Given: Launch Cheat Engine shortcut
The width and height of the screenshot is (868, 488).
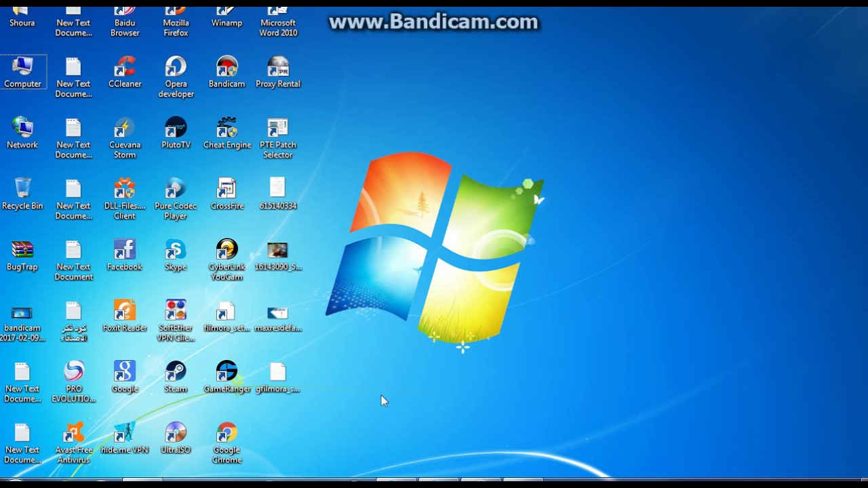Looking at the screenshot, I should tap(226, 134).
